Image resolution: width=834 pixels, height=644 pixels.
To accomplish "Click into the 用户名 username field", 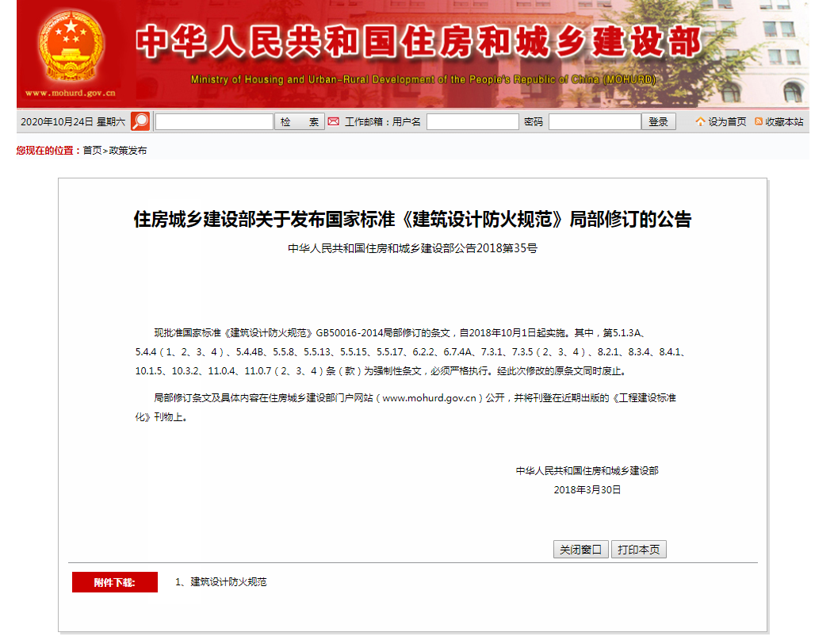I will [472, 122].
